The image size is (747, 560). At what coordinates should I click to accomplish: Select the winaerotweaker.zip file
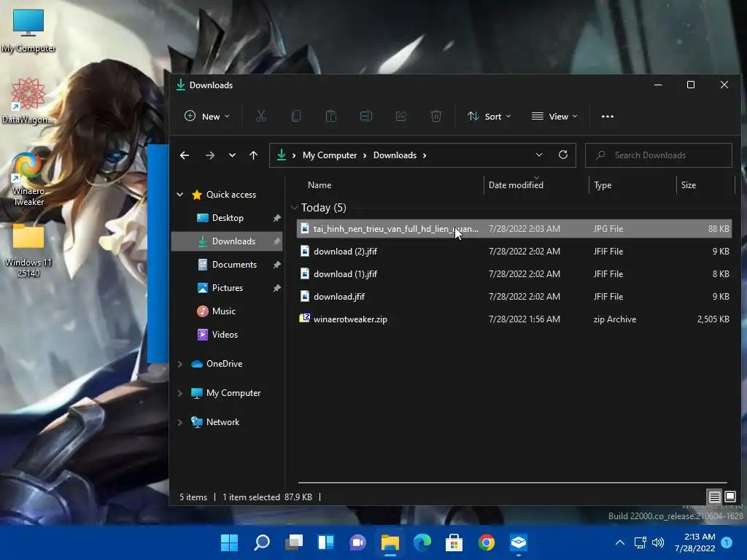point(514,319)
